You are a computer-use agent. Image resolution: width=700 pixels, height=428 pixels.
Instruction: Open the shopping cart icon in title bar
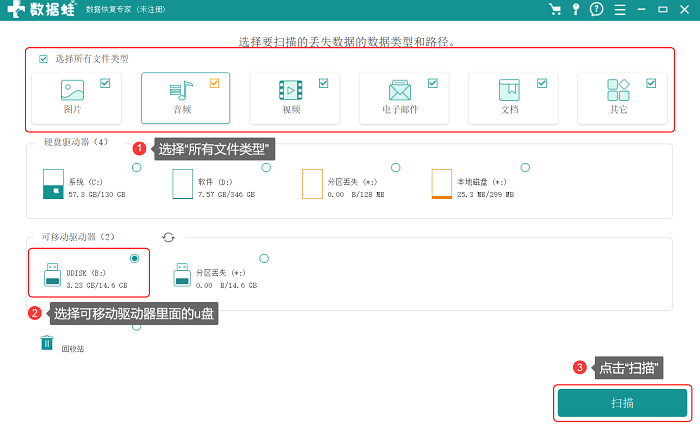click(555, 9)
